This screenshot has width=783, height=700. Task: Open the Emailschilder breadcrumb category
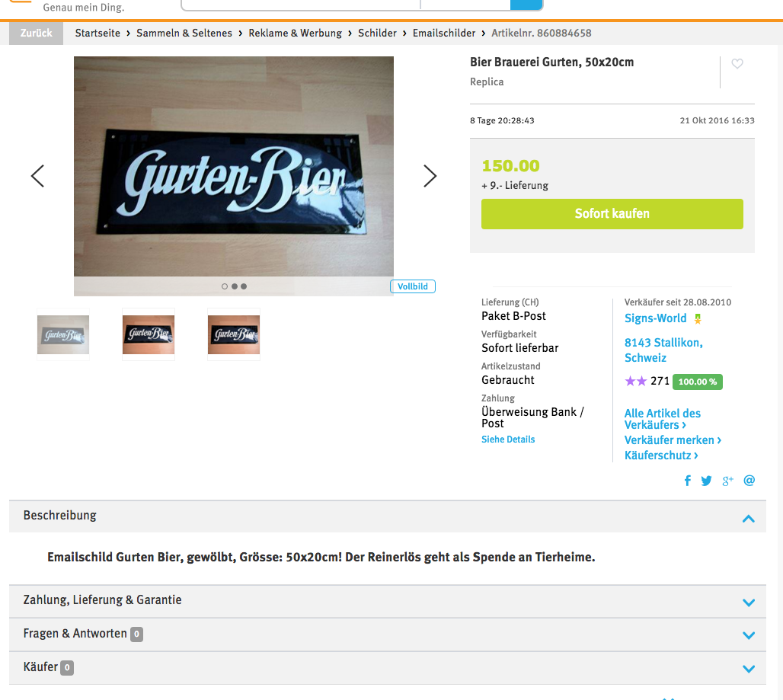(x=444, y=33)
